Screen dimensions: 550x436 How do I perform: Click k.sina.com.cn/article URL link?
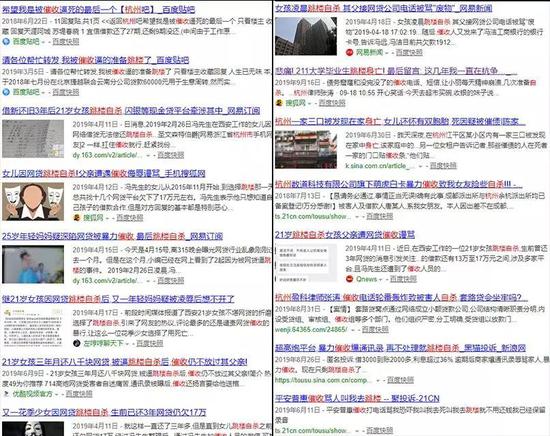coord(380,165)
